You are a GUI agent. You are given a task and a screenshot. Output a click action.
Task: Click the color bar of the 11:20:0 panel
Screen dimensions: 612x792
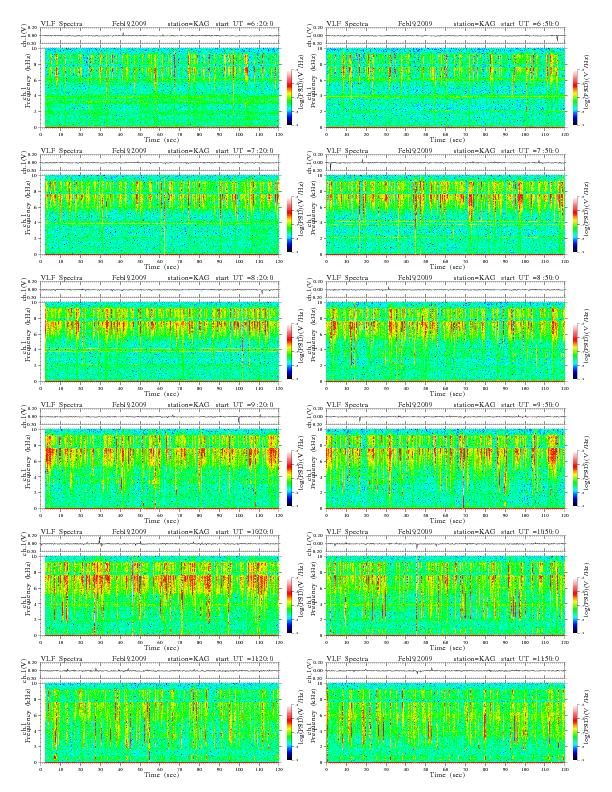click(x=289, y=732)
